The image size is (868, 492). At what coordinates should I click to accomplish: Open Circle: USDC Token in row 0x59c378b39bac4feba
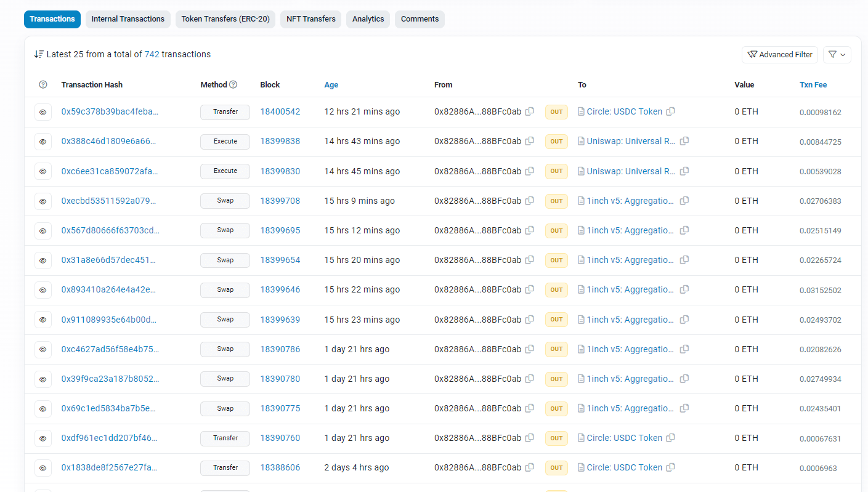625,111
